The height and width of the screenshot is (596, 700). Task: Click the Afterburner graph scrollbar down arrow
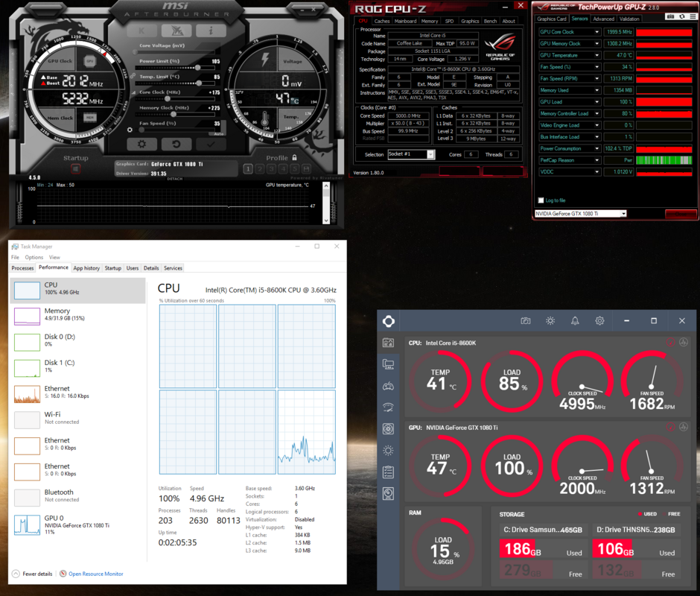click(326, 221)
